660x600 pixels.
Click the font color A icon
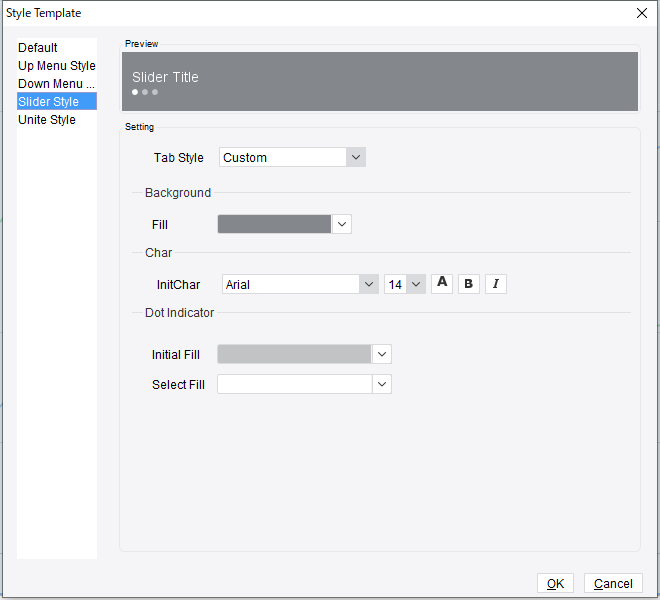click(442, 283)
